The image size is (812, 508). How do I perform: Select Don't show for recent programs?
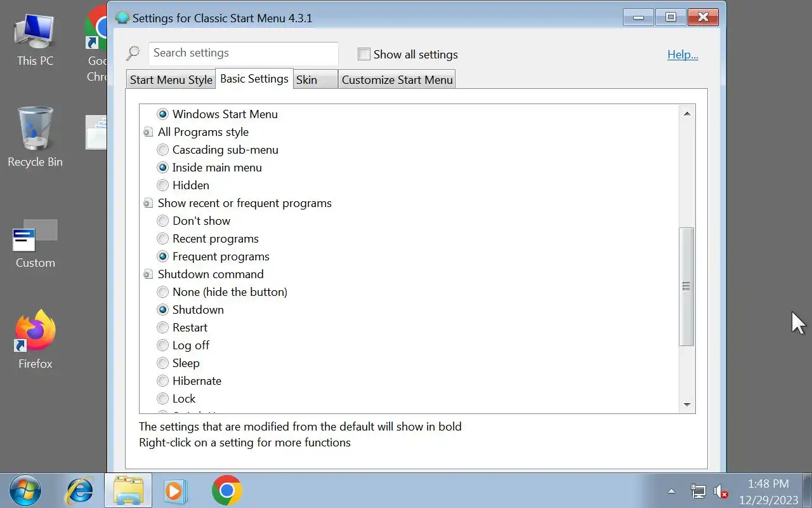(x=163, y=221)
